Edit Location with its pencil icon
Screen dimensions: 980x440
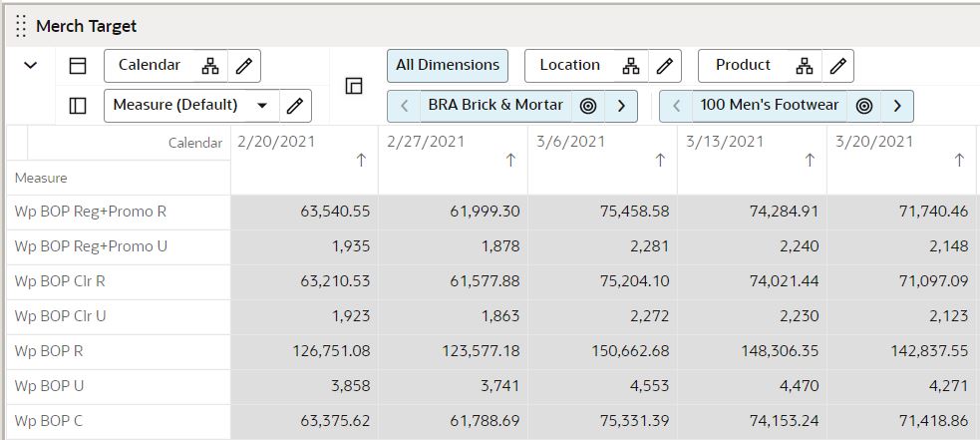pyautogui.click(x=664, y=66)
